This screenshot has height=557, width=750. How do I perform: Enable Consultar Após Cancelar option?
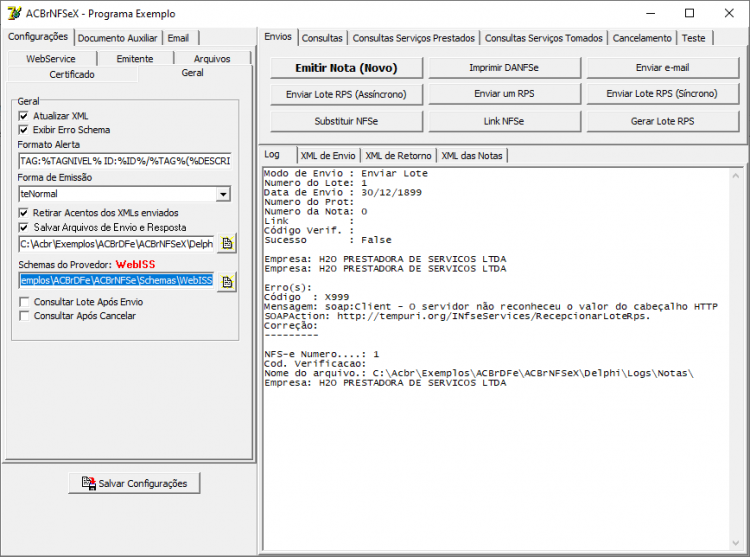coord(24,316)
